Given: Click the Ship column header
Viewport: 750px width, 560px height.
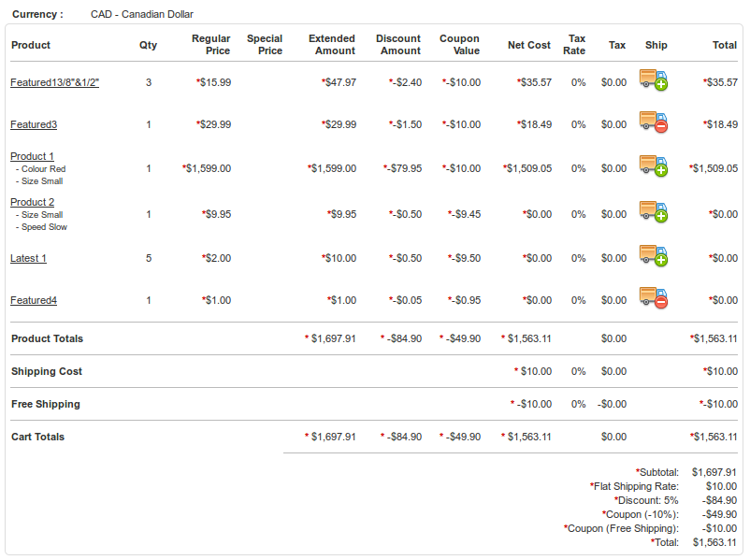Looking at the screenshot, I should (656, 45).
